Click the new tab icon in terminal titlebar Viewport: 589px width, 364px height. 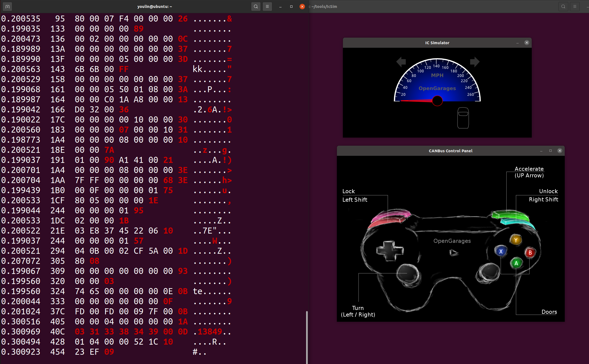click(x=7, y=7)
